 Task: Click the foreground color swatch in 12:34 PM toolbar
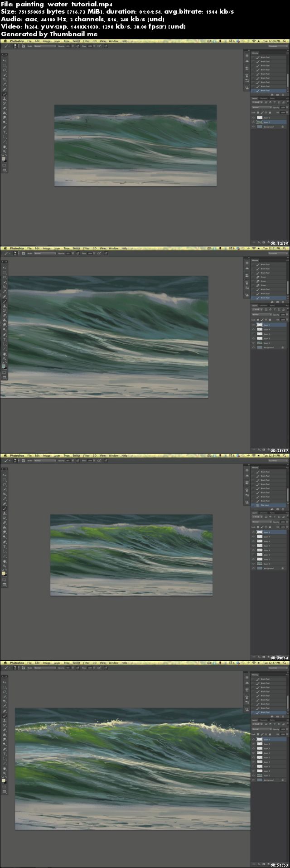pyautogui.click(x=4, y=573)
